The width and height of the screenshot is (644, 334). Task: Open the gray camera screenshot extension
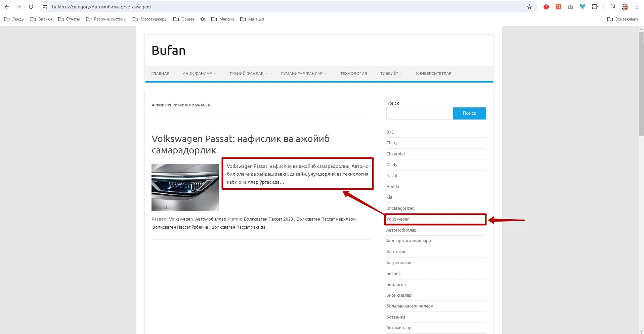[x=570, y=7]
